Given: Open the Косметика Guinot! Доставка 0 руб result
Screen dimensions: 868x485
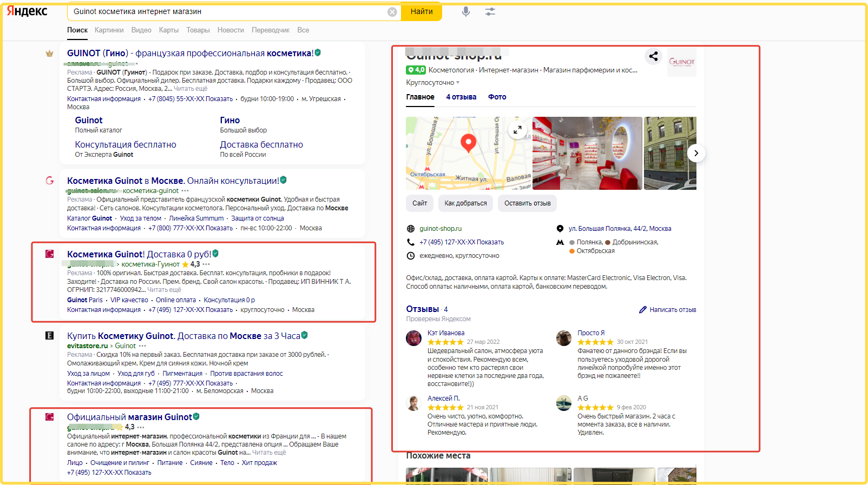Looking at the screenshot, I should [139, 254].
